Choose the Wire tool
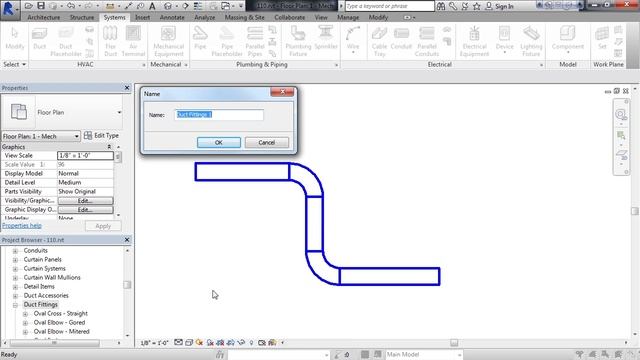 pyautogui.click(x=353, y=40)
